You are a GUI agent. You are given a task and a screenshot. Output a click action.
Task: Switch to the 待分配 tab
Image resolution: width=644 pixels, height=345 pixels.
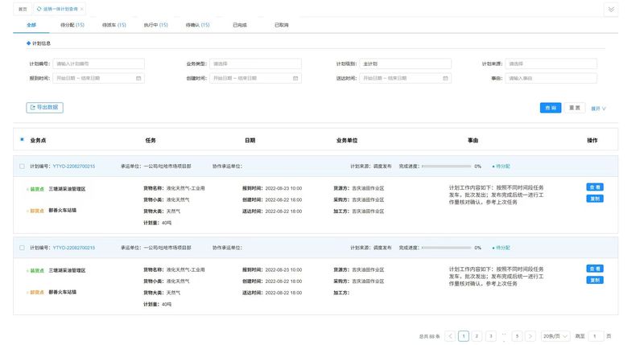[72, 25]
